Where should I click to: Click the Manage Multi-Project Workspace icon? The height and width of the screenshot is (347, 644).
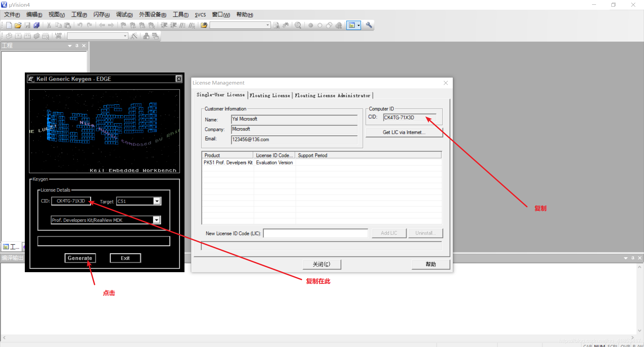pos(155,36)
